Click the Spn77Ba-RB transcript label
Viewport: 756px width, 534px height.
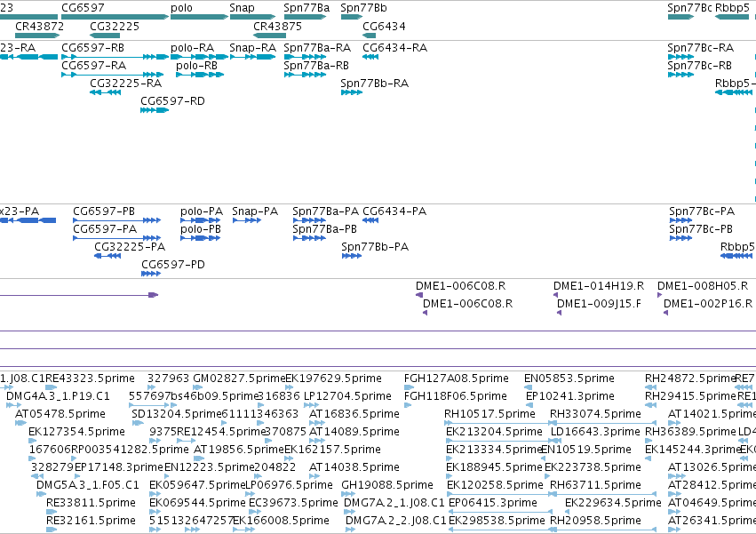pos(316,66)
